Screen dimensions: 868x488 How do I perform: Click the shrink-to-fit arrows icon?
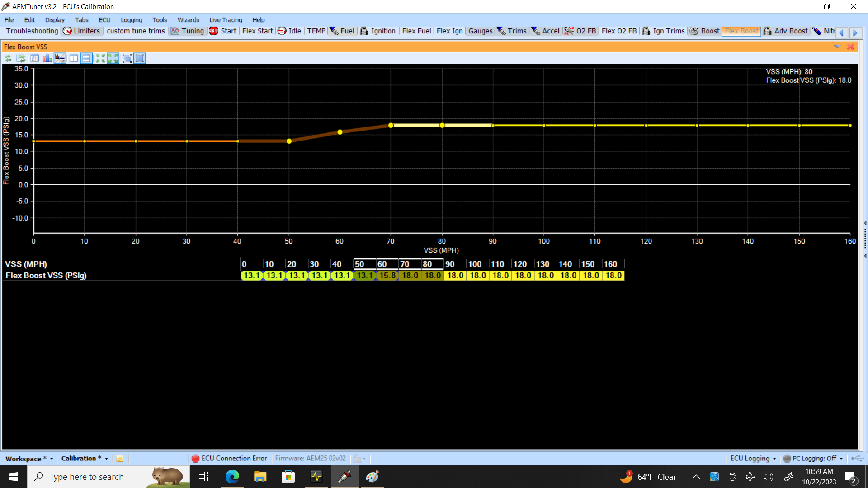(x=100, y=58)
